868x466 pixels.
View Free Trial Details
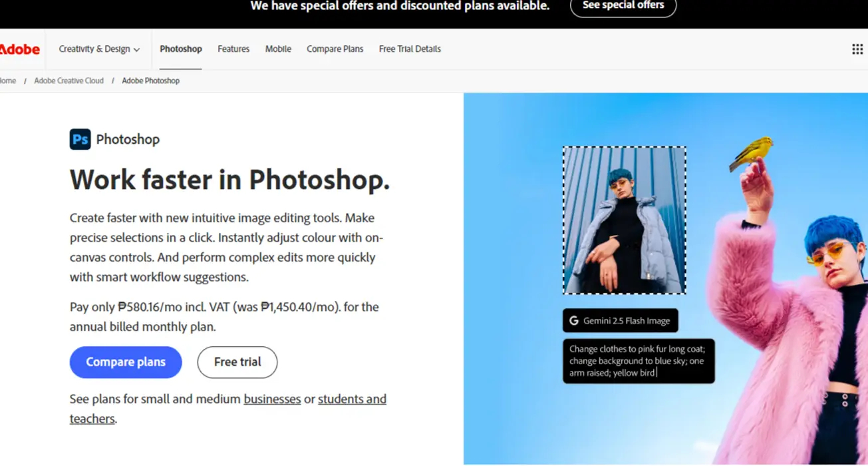point(409,49)
